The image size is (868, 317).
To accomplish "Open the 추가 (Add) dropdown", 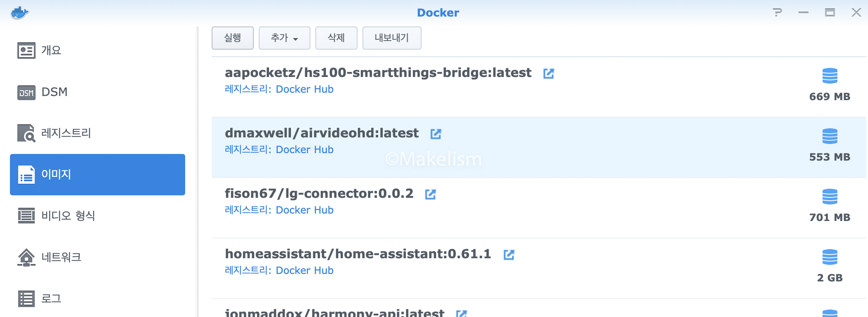I will pyautogui.click(x=284, y=38).
